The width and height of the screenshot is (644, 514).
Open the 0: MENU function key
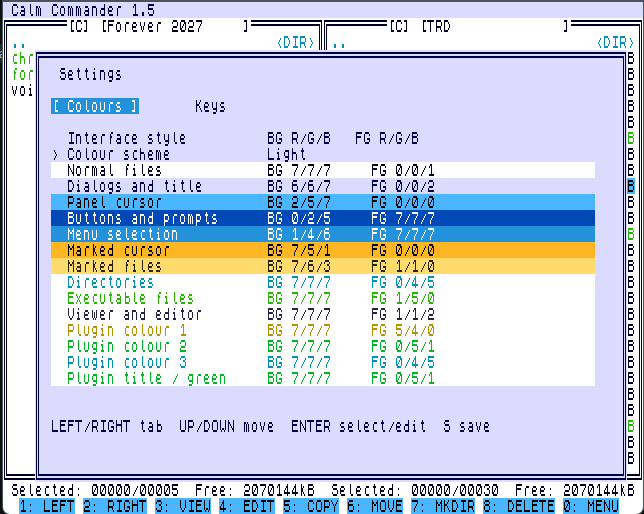click(591, 506)
